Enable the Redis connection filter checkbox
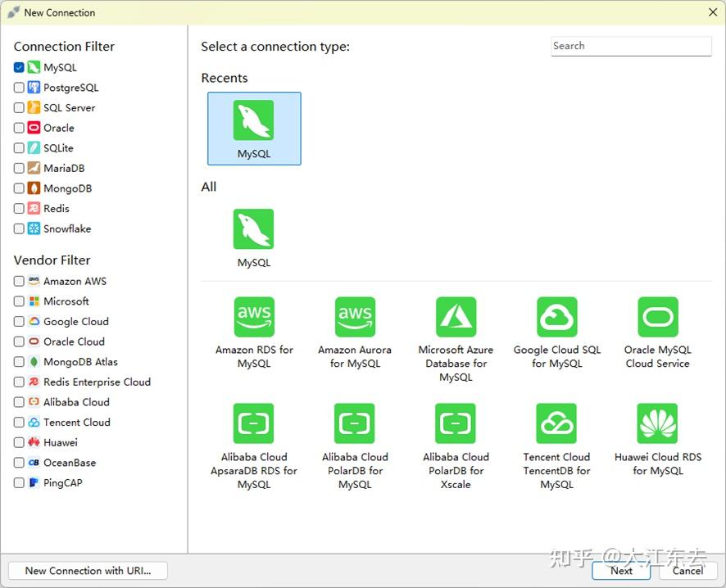 click(x=19, y=209)
